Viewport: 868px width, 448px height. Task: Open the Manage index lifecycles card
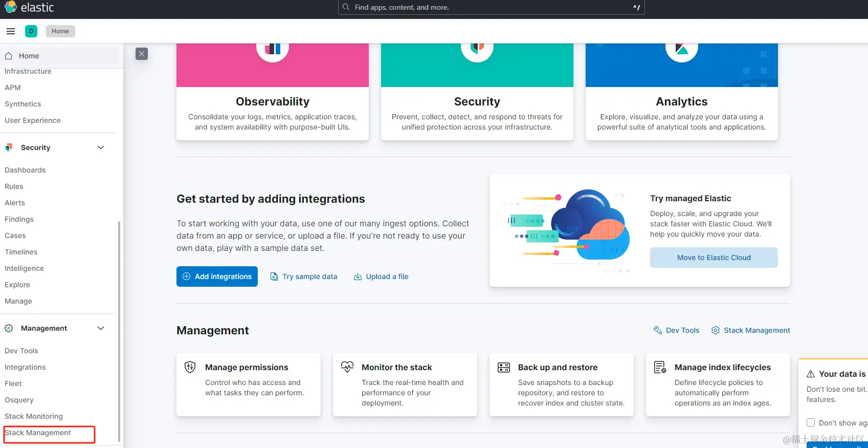pos(718,385)
